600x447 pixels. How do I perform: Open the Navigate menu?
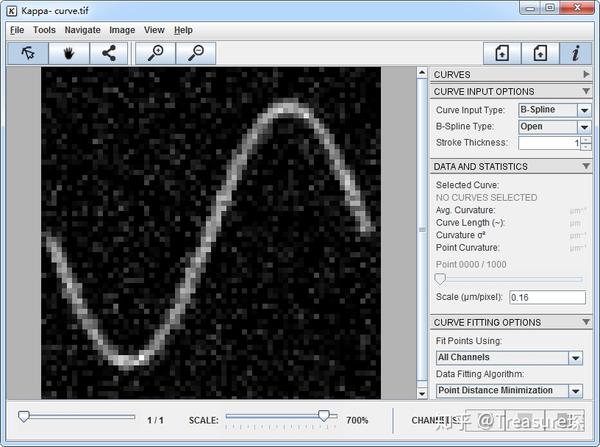pos(82,30)
